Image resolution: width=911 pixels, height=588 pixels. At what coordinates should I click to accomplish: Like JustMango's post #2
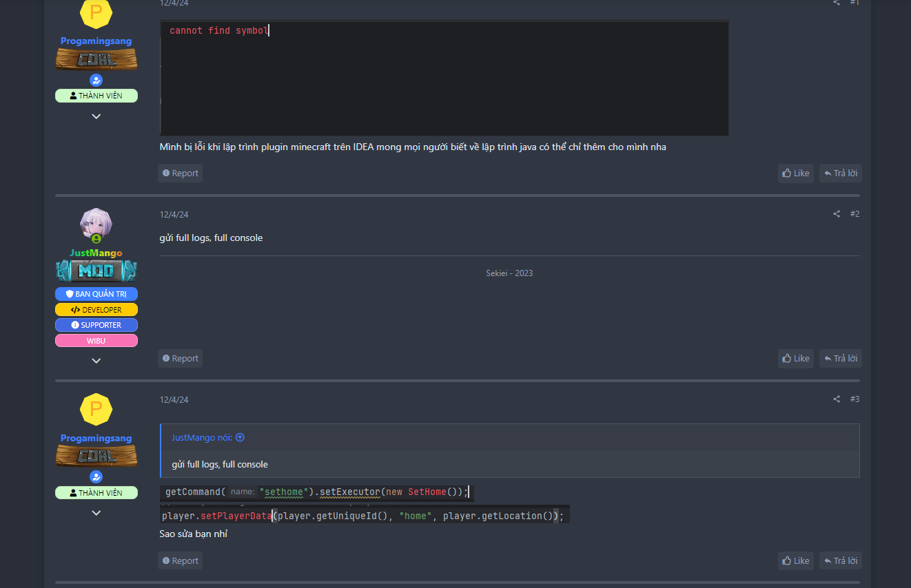tap(796, 359)
